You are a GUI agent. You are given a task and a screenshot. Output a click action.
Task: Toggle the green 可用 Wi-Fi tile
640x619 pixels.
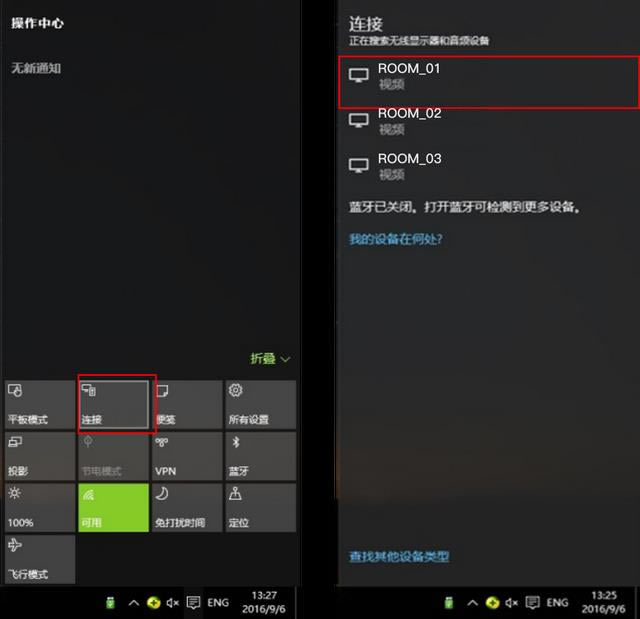pos(113,508)
